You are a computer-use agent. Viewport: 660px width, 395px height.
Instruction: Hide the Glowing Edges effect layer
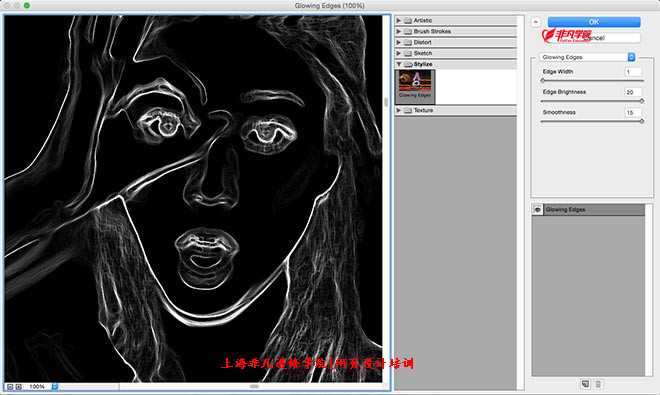tap(538, 210)
